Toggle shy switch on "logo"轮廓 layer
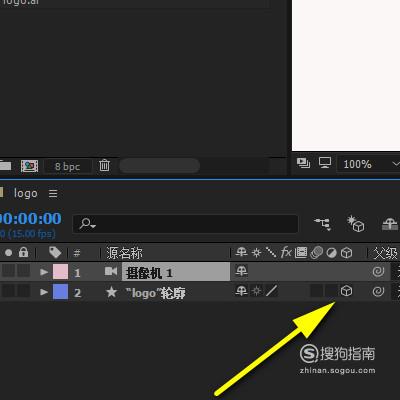This screenshot has height=400, width=400. (241, 291)
